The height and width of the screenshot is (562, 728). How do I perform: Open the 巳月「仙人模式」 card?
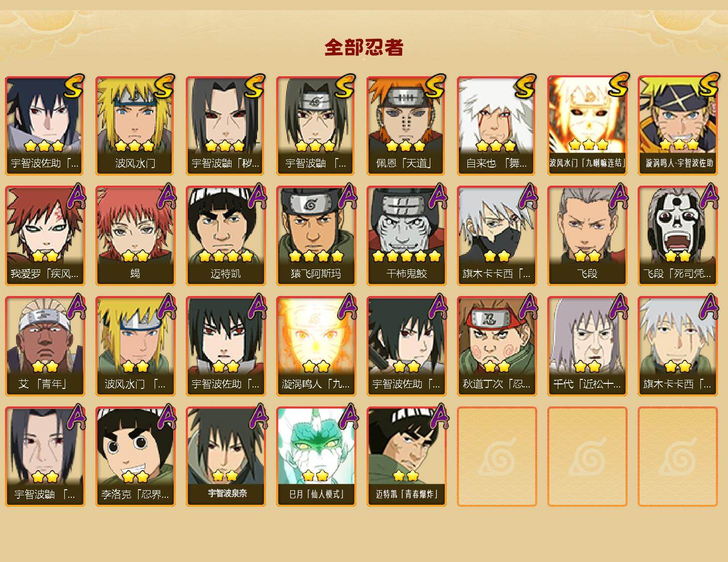(x=316, y=457)
